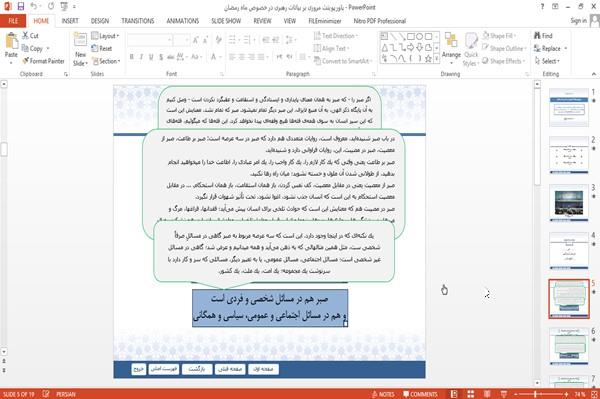600x399 pixels.
Task: Click the highlighted blue text box on slide
Action: (x=270, y=308)
